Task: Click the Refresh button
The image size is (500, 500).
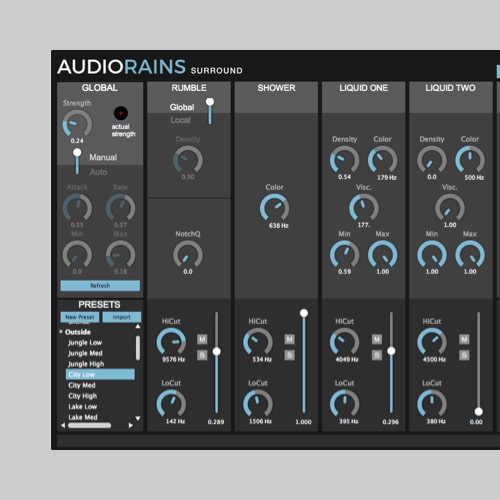Action: [100, 286]
